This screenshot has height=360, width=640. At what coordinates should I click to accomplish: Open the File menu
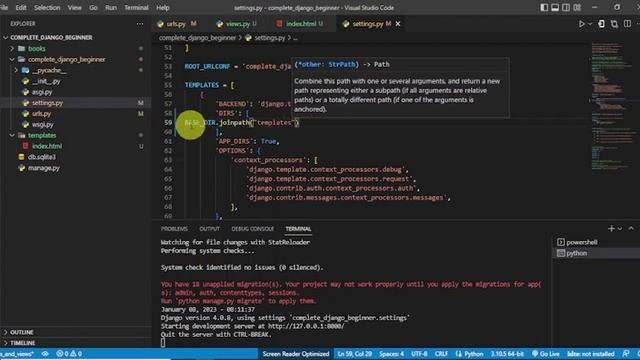pos(4,7)
